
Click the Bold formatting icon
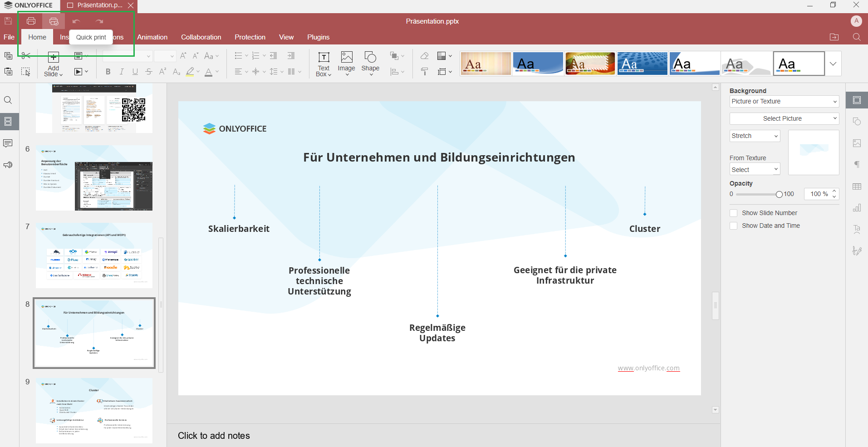pyautogui.click(x=108, y=72)
